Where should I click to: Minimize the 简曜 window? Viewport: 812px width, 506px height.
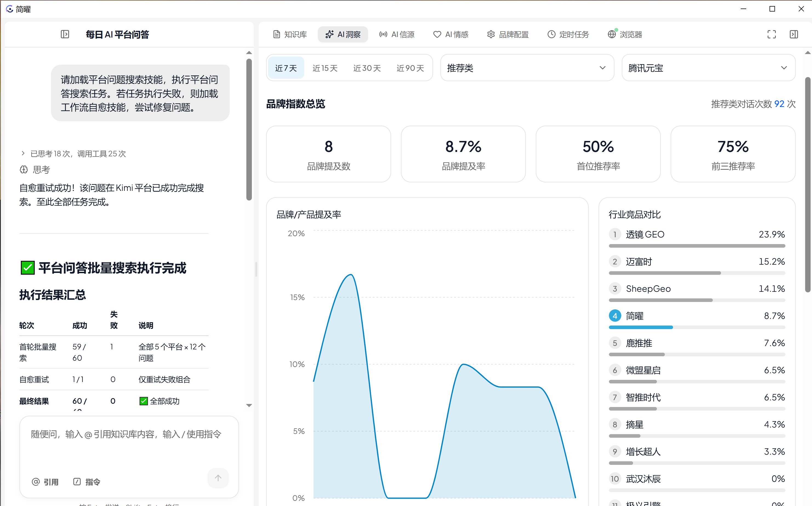click(743, 9)
